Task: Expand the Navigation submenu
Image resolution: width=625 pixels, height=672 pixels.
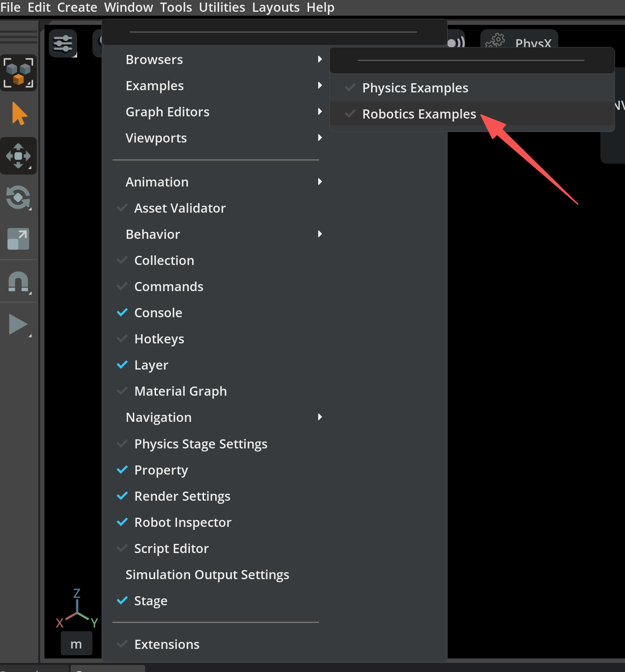Action: pos(216,417)
